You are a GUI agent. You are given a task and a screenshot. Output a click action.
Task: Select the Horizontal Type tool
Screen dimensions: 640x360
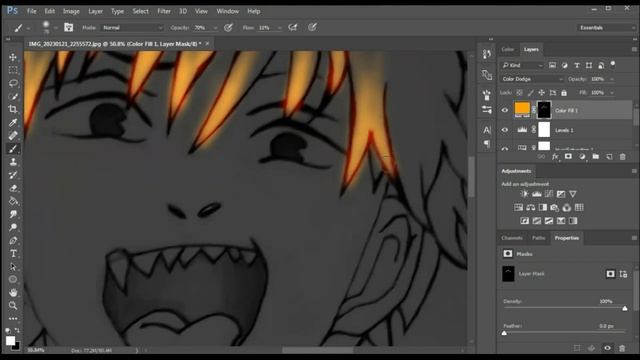13,253
